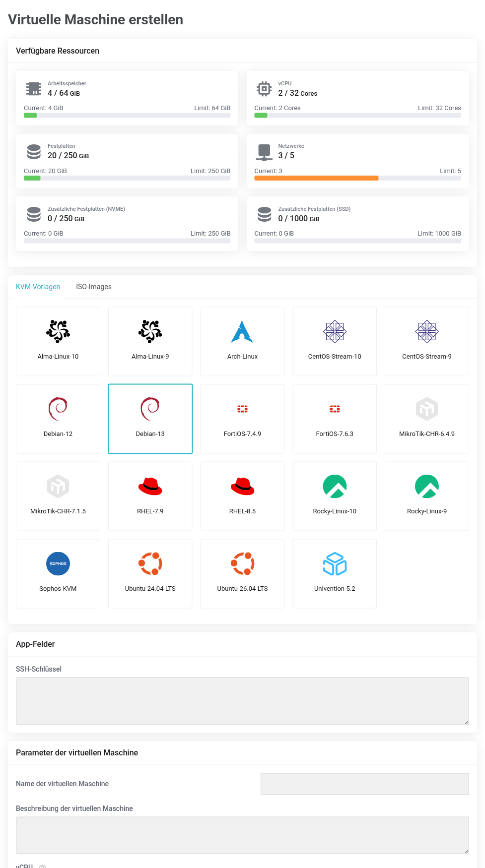Select the Debian-12 swirl icon
The image size is (485, 868).
[58, 409]
